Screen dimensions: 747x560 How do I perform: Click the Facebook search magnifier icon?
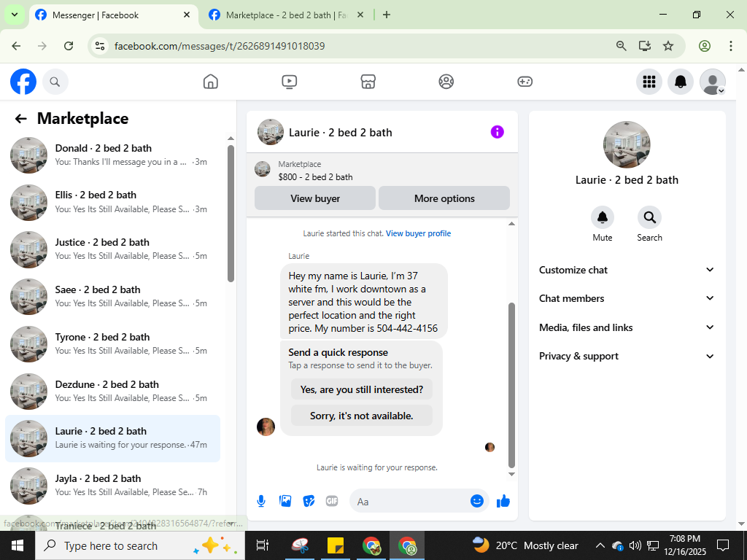55,82
